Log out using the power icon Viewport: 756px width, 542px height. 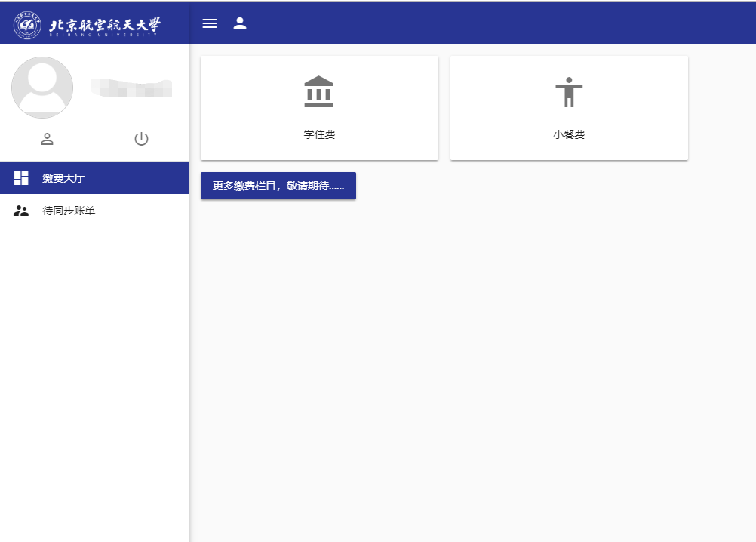[141, 139]
